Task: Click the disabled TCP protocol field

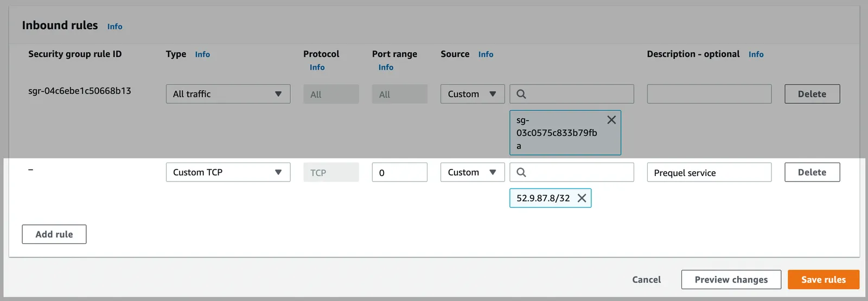Action: 331,172
